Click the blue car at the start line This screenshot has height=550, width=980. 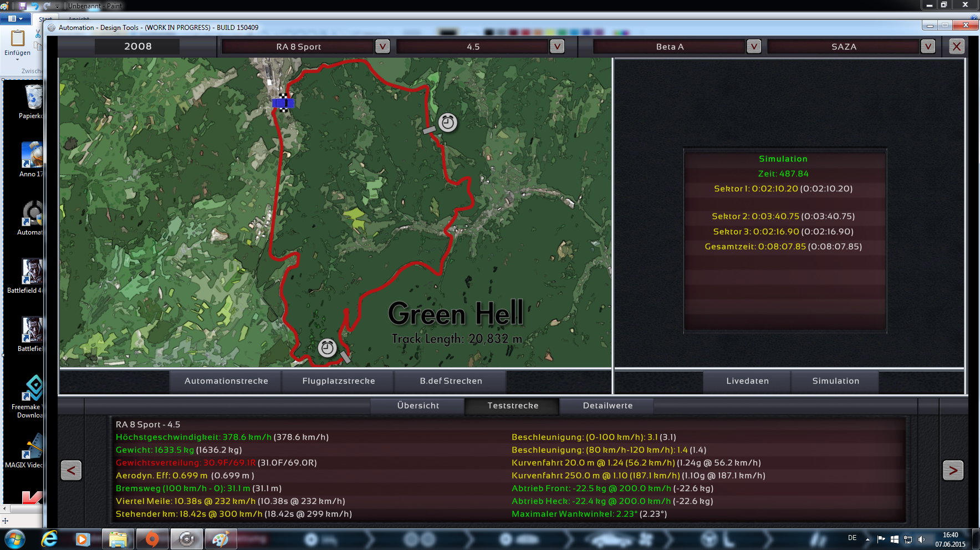[x=283, y=103]
